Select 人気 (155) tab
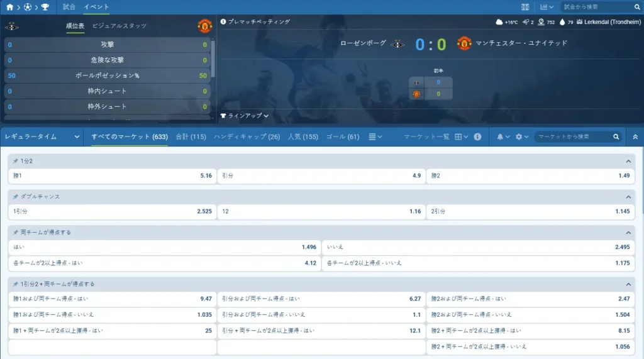 tap(303, 137)
